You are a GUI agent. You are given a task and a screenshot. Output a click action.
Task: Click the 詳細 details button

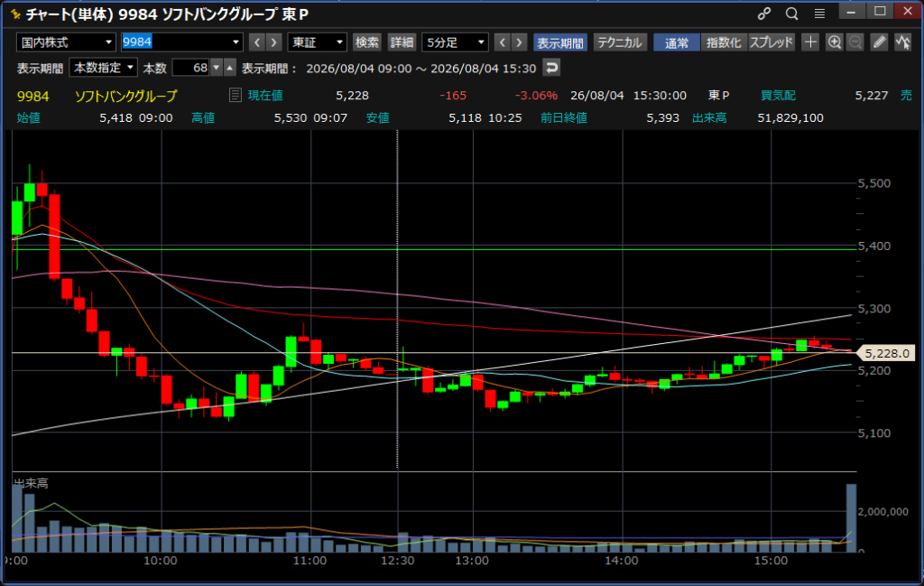tap(402, 42)
